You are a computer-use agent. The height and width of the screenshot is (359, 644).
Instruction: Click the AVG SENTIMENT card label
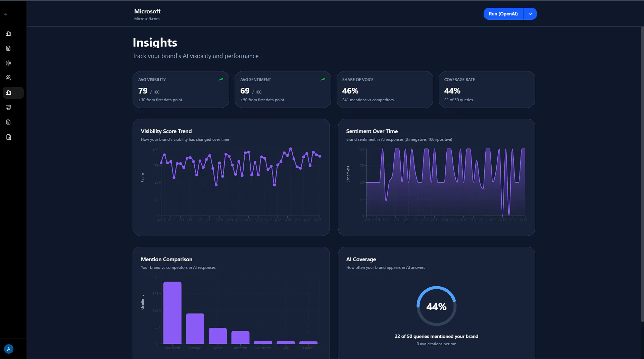pyautogui.click(x=255, y=80)
